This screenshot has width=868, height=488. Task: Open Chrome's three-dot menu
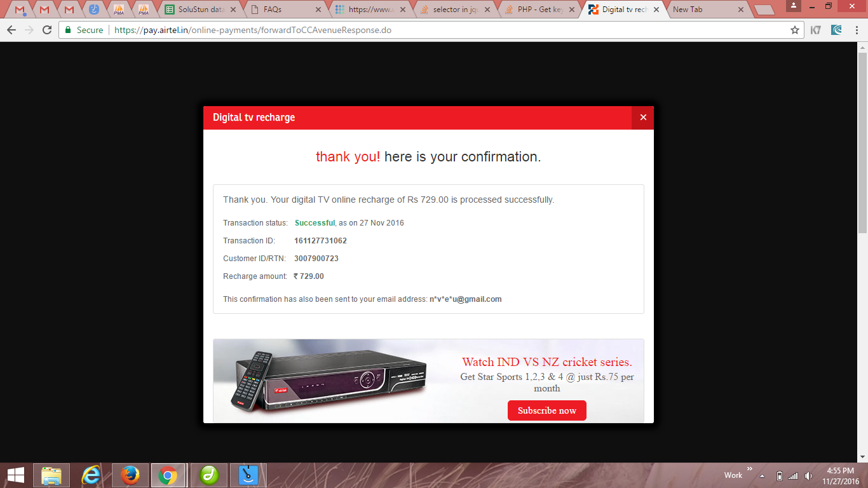857,30
